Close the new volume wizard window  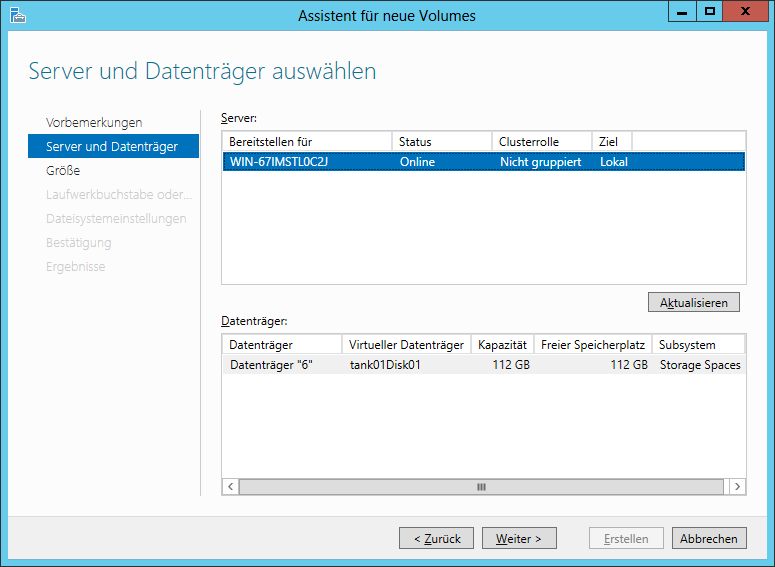(x=745, y=12)
